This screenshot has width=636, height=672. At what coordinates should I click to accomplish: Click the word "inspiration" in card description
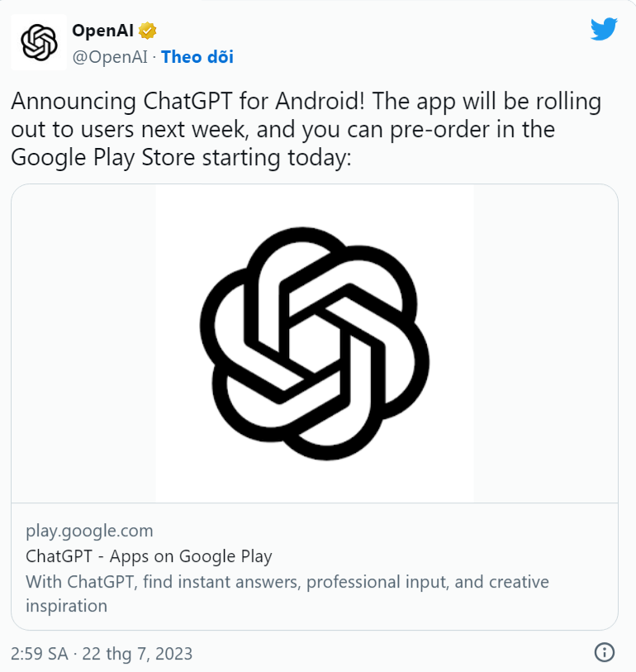point(66,606)
